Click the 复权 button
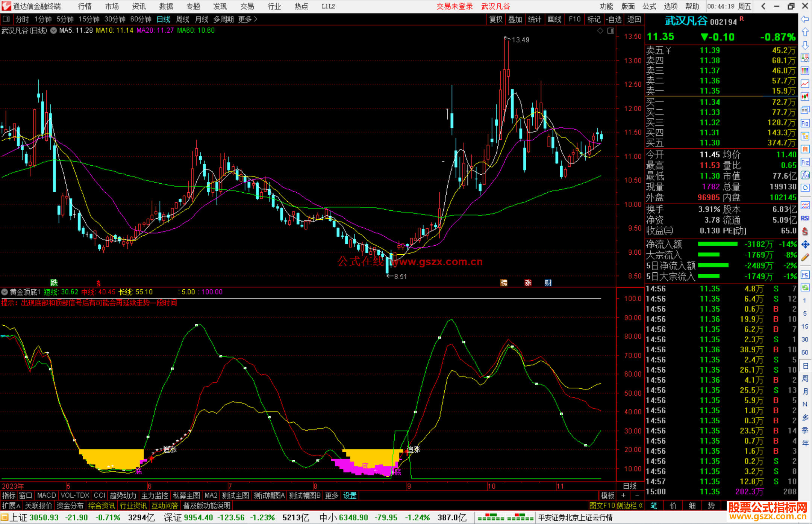Image resolution: width=812 pixels, height=524 pixels. (x=495, y=19)
